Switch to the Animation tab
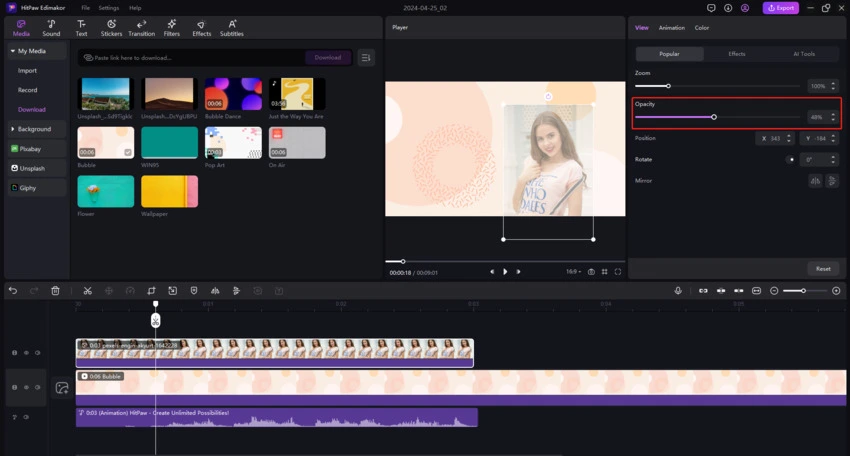Screen dimensions: 850x456 click(x=671, y=28)
